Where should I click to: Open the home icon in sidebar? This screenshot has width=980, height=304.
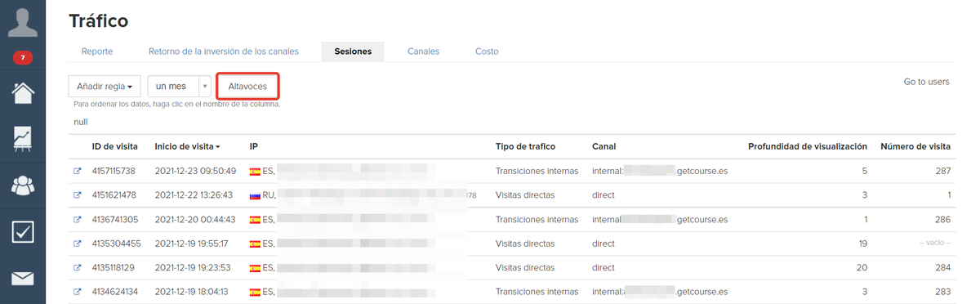22,92
